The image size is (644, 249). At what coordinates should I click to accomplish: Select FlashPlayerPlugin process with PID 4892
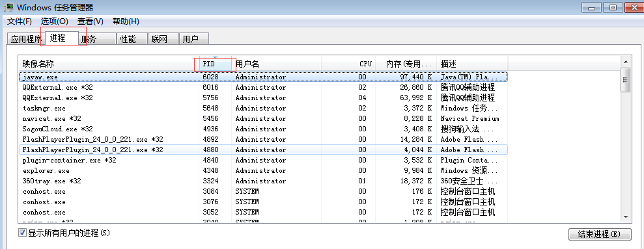pyautogui.click(x=263, y=140)
